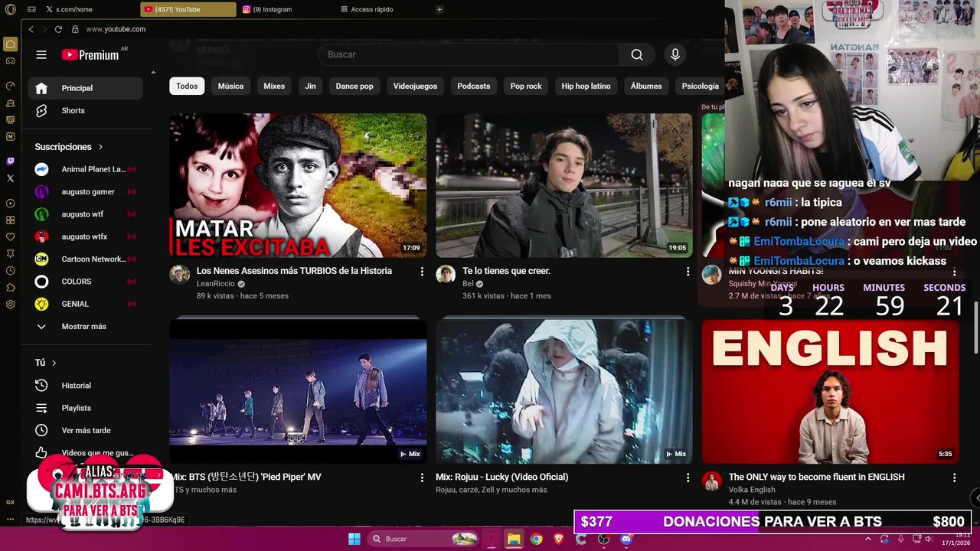Viewport: 980px width, 551px height.
Task: Play the MATAR LES EXCITABA video thumbnail
Action: pos(298,185)
